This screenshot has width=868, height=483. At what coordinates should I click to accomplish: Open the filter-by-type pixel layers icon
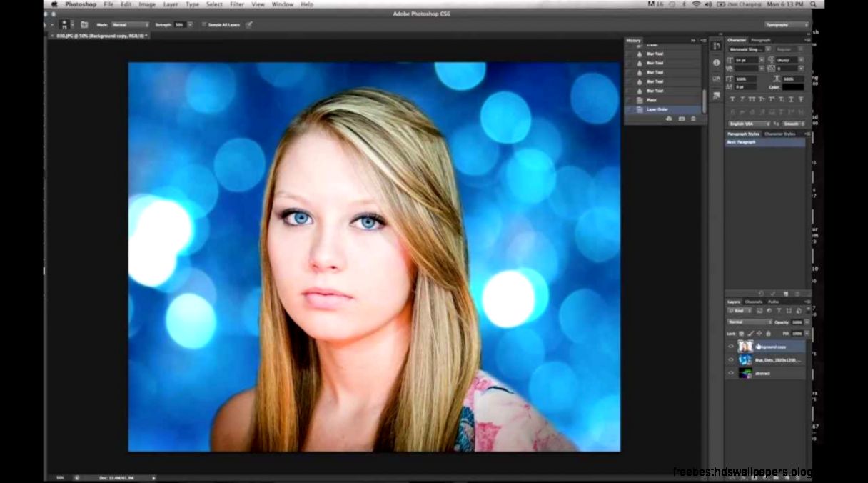pos(761,311)
